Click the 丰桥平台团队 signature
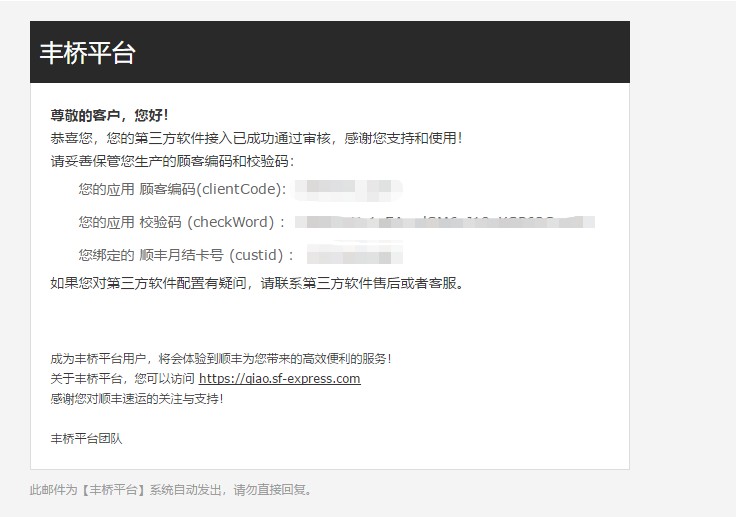 pyautogui.click(x=86, y=438)
